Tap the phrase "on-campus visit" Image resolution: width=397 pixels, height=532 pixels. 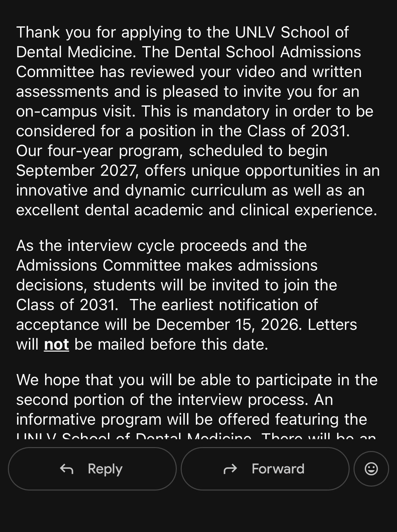(76, 111)
